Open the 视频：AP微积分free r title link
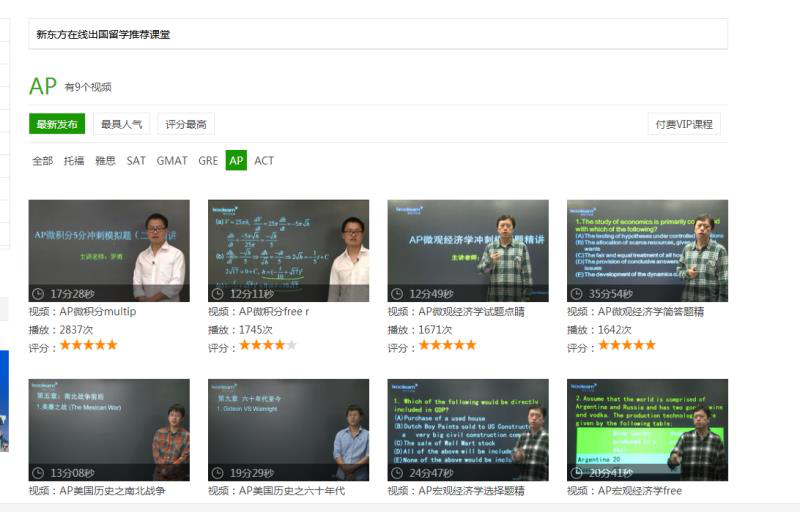800x512 pixels. 259,312
